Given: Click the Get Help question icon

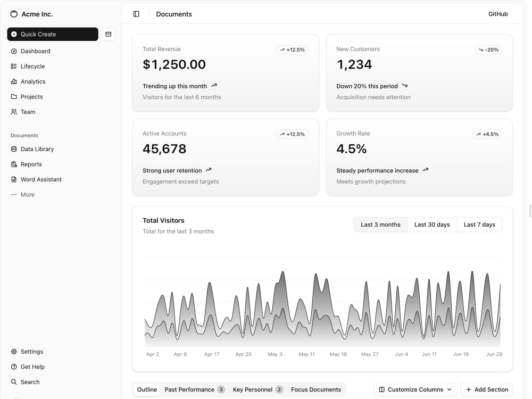Looking at the screenshot, I should click(14, 367).
